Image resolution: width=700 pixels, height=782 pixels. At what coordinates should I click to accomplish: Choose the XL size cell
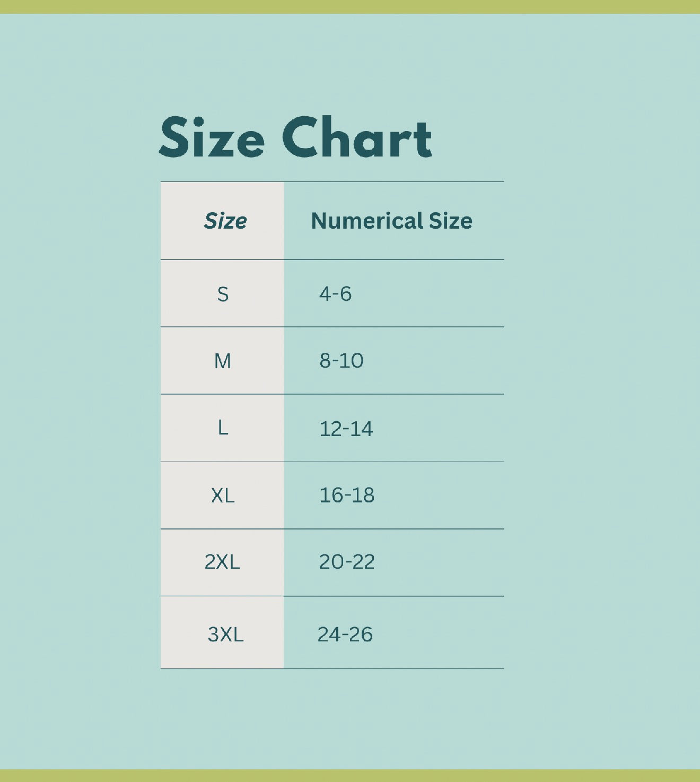tap(223, 496)
